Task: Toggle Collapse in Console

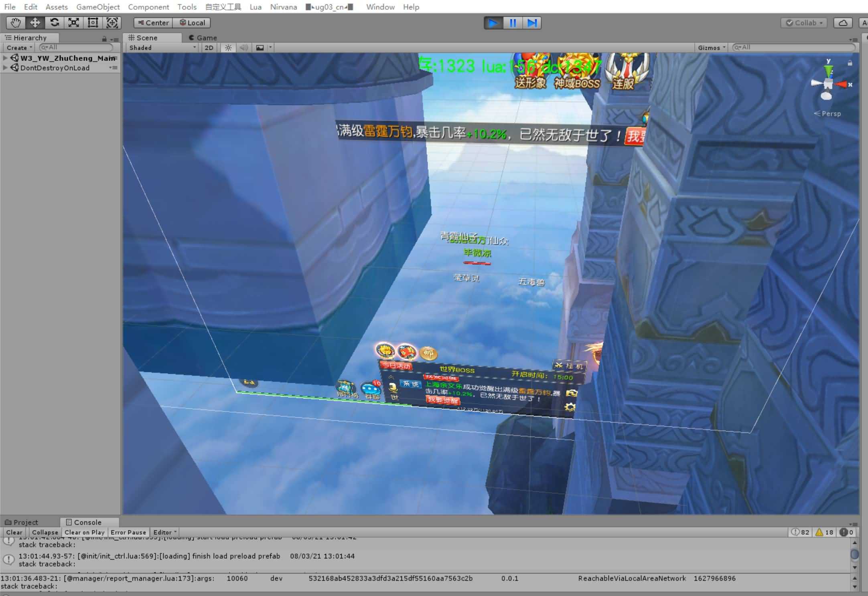Action: [x=45, y=532]
